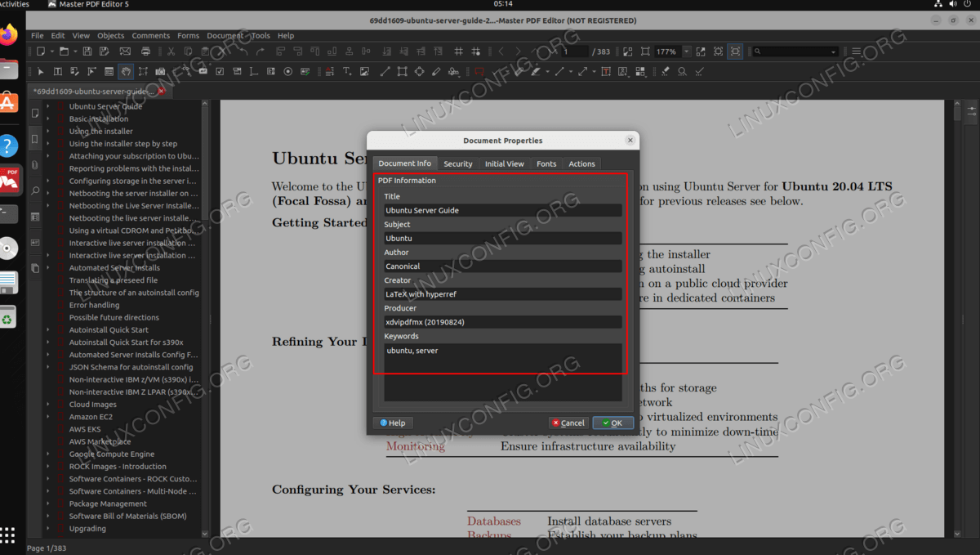The width and height of the screenshot is (980, 555).
Task: Click the hamburger menu icon in toolbar
Action: [856, 51]
